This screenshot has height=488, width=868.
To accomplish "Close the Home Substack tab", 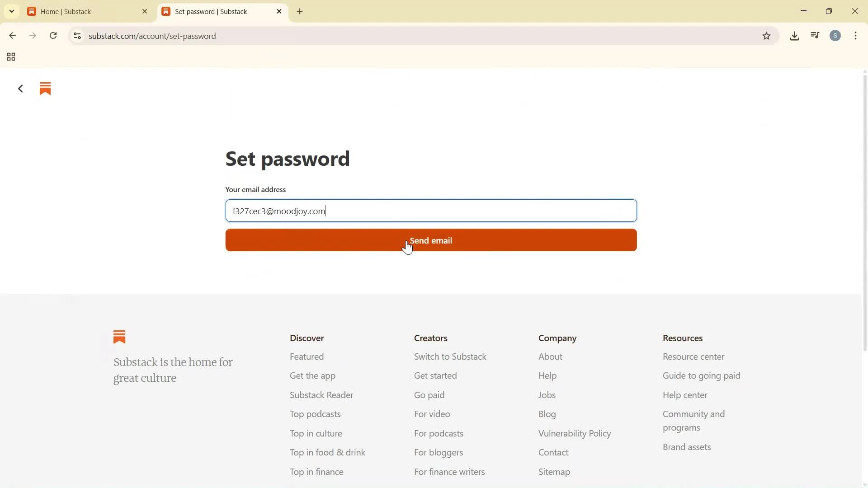I will [x=144, y=11].
